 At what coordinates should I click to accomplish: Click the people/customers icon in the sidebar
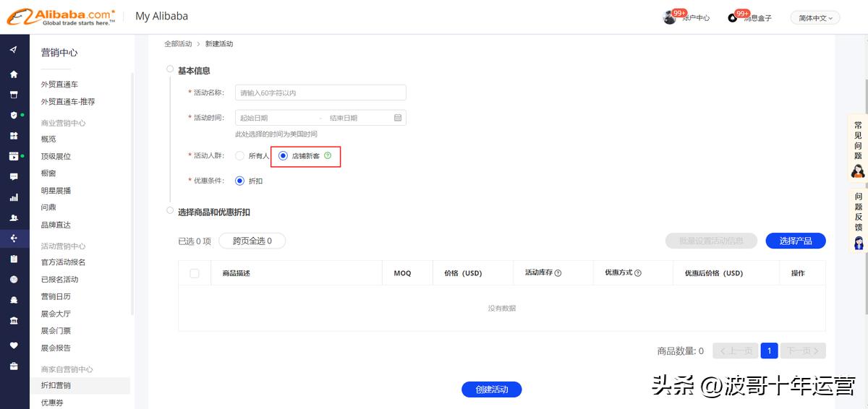point(13,218)
